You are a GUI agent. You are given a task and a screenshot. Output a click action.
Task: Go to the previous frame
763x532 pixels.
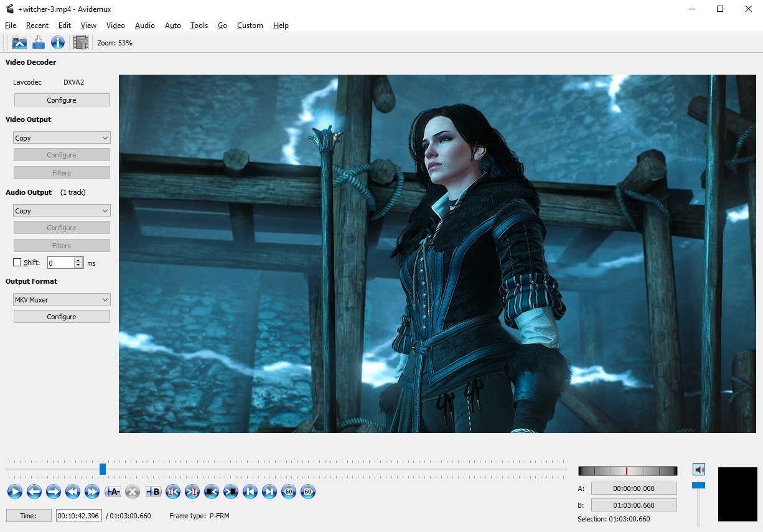(x=34, y=492)
